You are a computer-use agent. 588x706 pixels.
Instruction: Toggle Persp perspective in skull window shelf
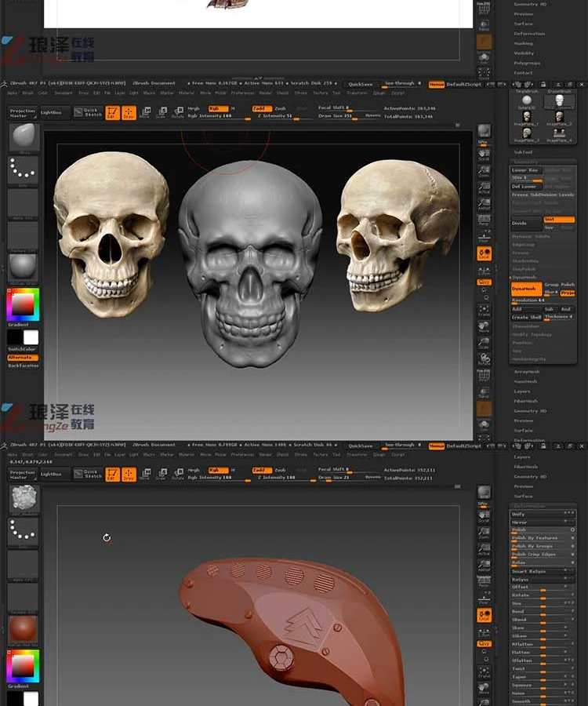click(x=484, y=220)
